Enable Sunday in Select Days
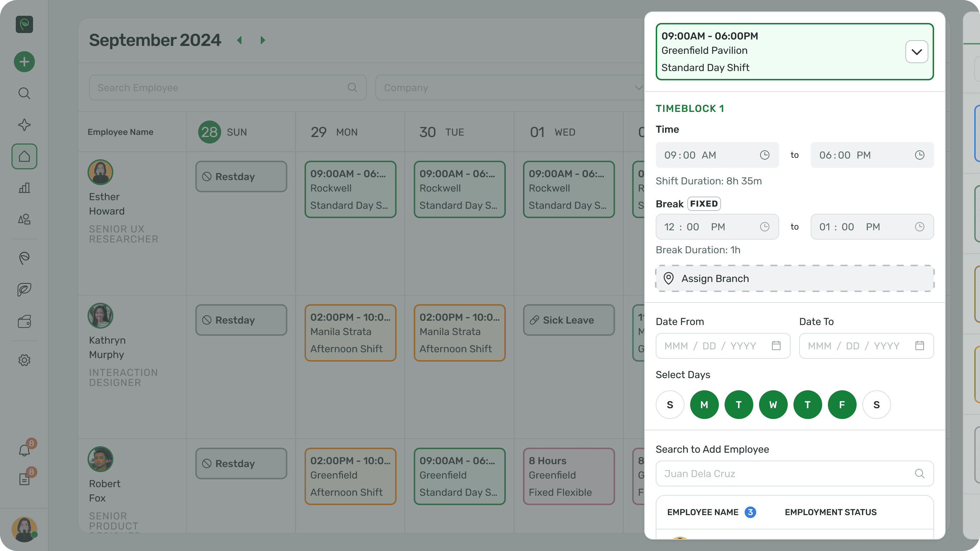Image resolution: width=980 pixels, height=551 pixels. coord(670,405)
